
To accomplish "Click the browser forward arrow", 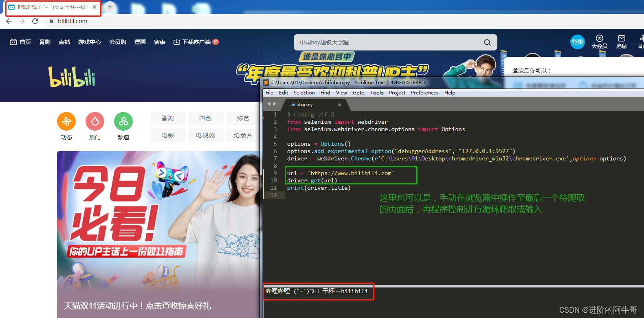I will pos(22,21).
